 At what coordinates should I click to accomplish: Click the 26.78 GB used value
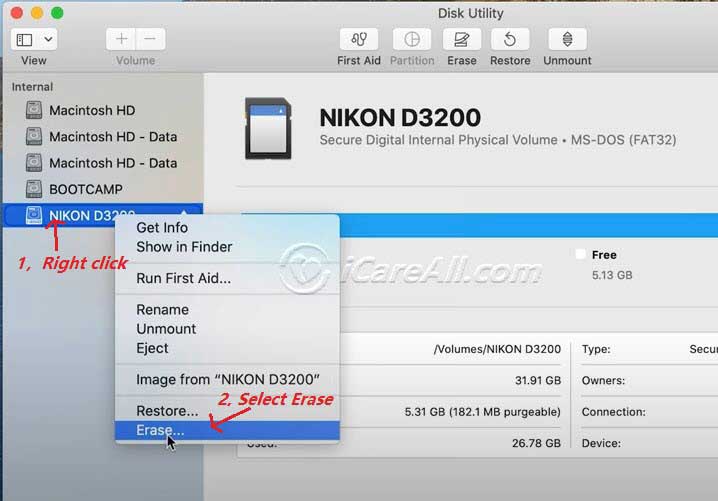click(536, 443)
